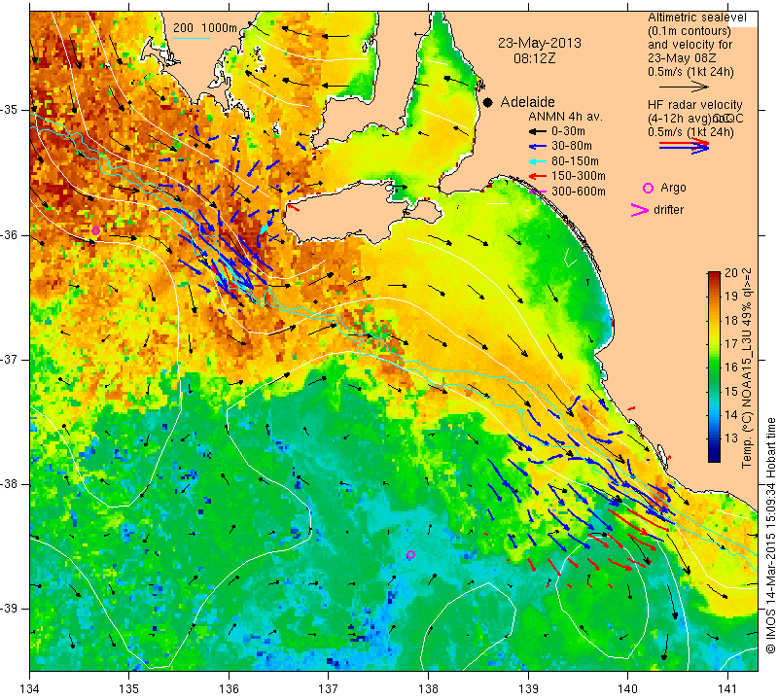The height and width of the screenshot is (700, 778).
Task: Click the '150-300m' depth label
Action: tap(578, 176)
